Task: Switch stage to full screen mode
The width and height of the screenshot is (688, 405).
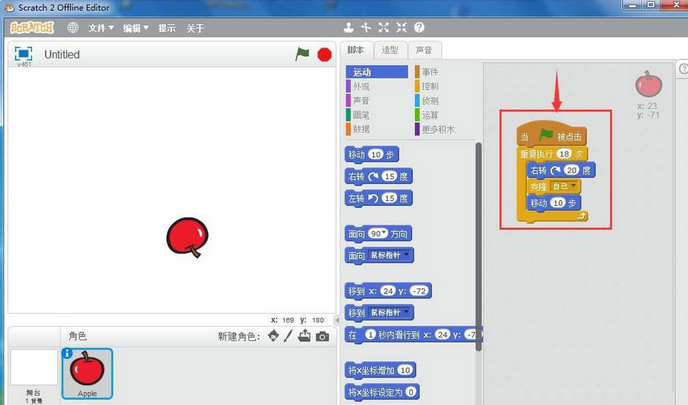Action: (23, 54)
